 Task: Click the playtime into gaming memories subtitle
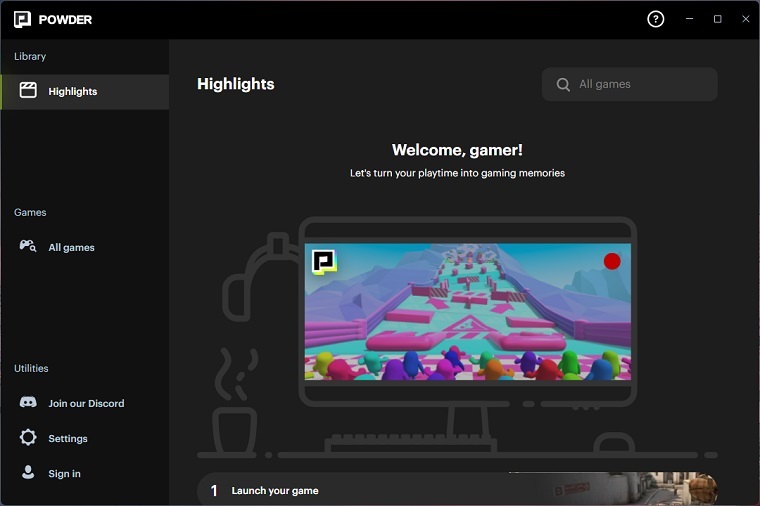coord(457,173)
